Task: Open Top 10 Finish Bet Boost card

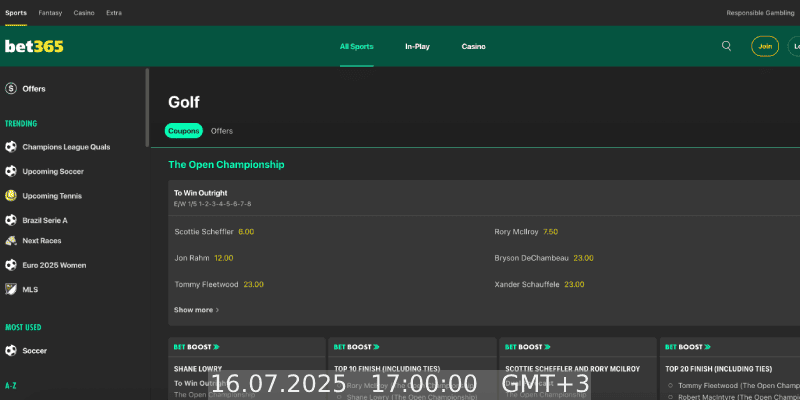Action: [412, 368]
